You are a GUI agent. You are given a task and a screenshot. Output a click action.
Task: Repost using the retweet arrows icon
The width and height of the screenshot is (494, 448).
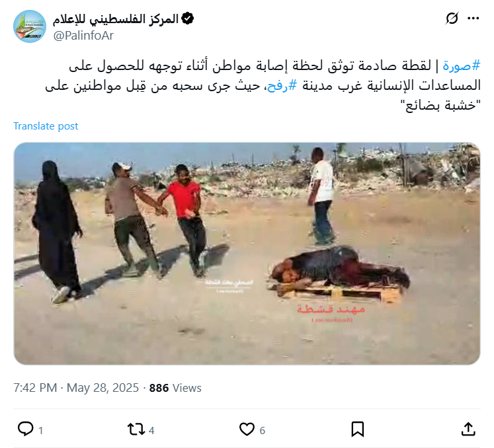point(136,429)
